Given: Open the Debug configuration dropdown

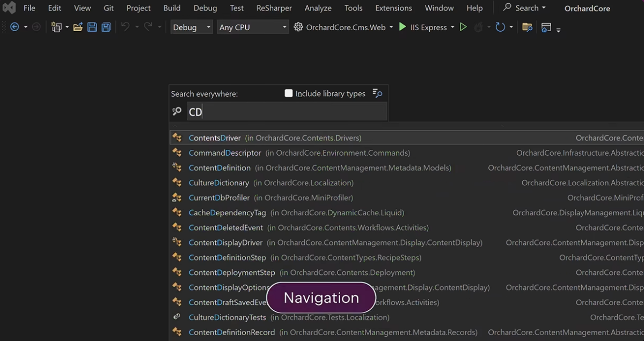Looking at the screenshot, I should click(x=192, y=27).
